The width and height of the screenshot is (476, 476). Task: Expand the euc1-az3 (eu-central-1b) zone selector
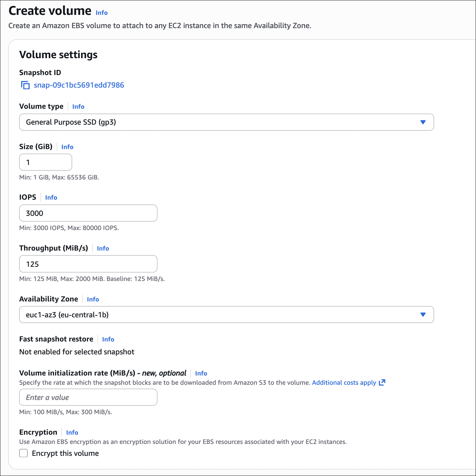[226, 315]
